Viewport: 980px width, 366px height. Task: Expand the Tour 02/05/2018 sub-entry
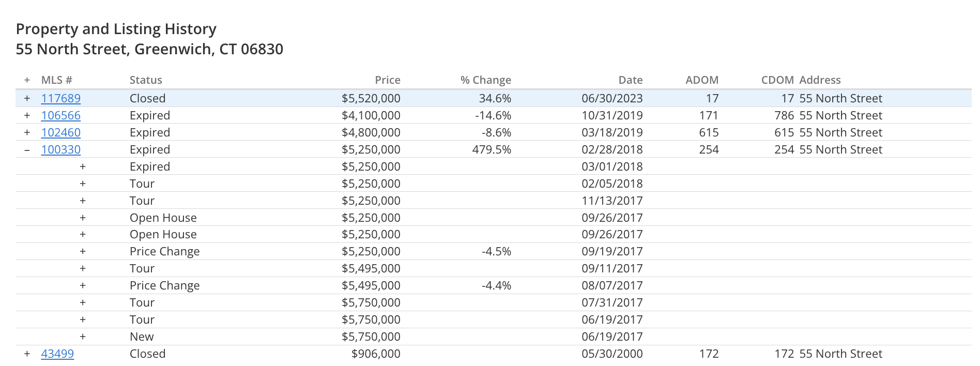(83, 184)
